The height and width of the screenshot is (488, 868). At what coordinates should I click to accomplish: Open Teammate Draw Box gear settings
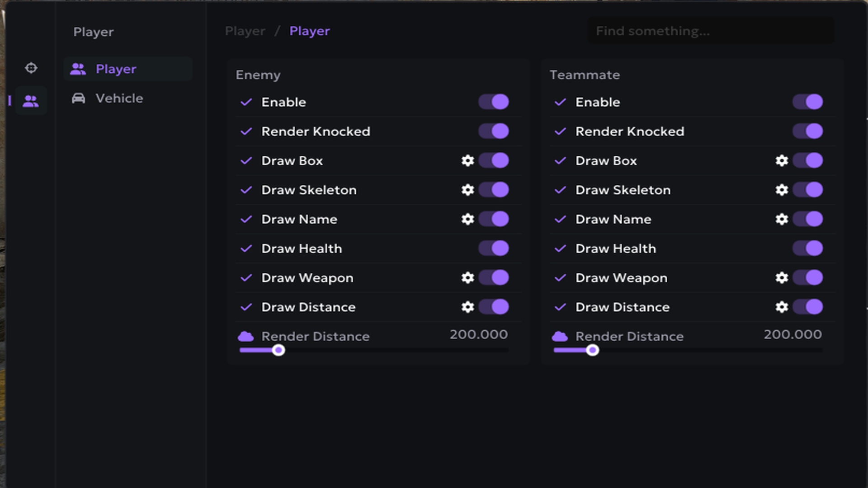(x=782, y=160)
